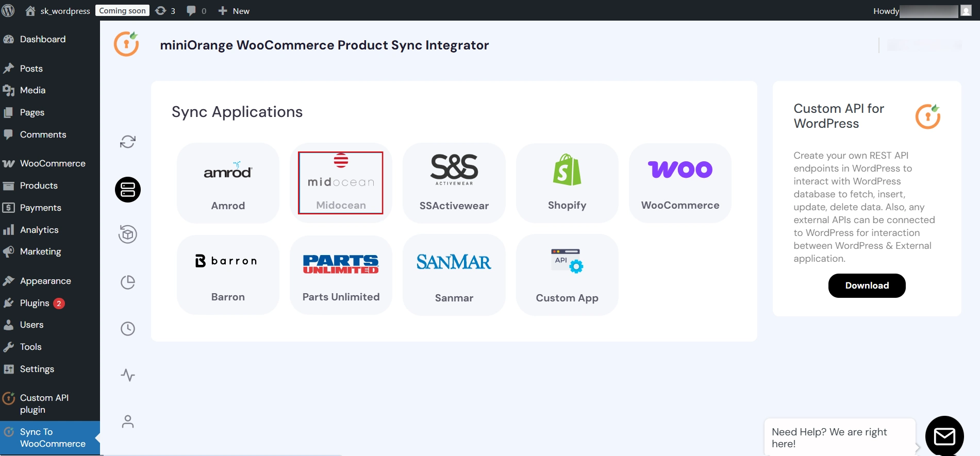Click the clock schedule icon
980x456 pixels.
(x=128, y=329)
